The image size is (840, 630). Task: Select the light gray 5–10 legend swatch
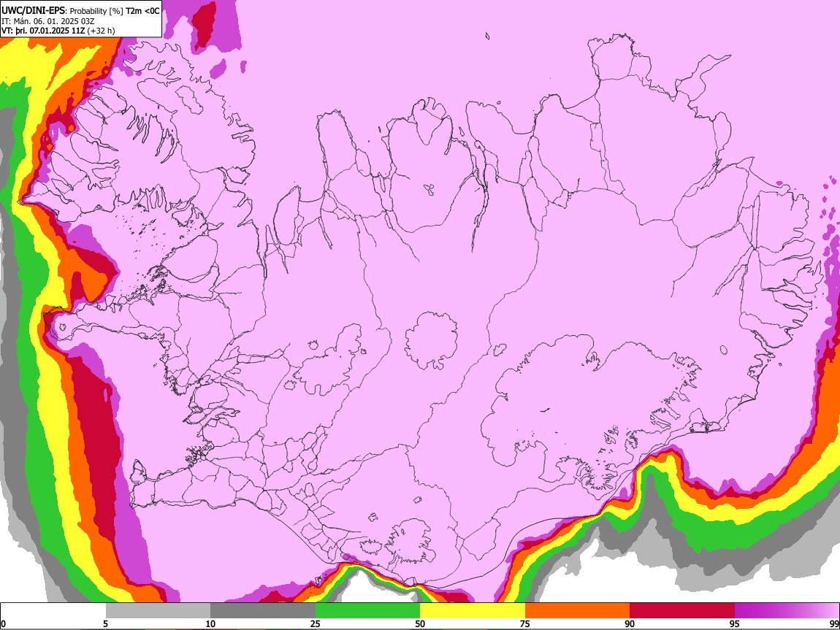pyautogui.click(x=158, y=610)
